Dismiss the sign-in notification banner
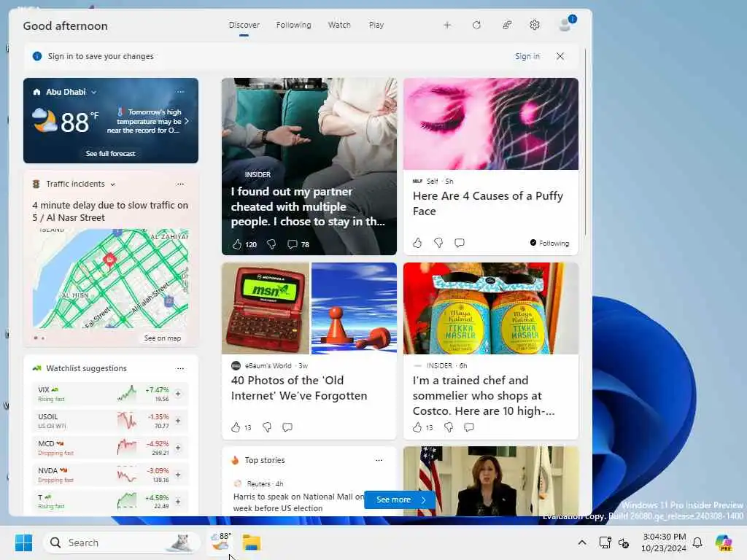Image resolution: width=747 pixels, height=560 pixels. pos(560,56)
